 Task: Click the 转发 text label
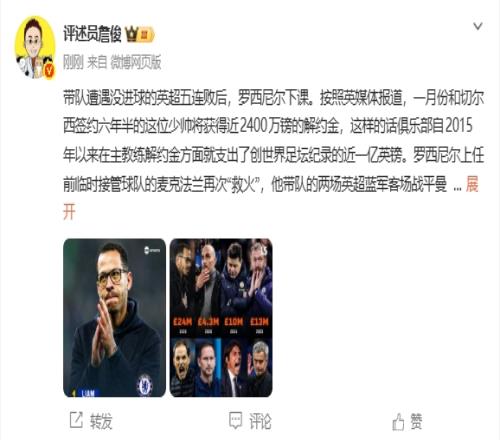tap(101, 421)
